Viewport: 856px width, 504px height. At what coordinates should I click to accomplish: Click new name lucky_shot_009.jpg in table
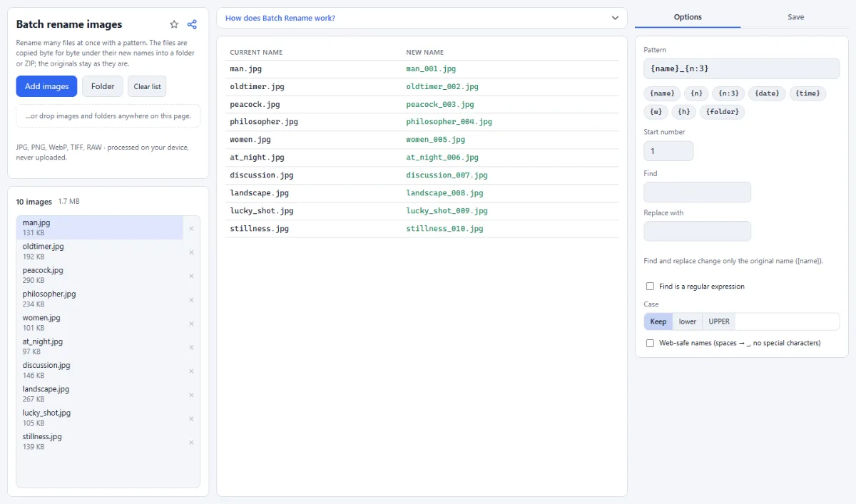click(447, 211)
